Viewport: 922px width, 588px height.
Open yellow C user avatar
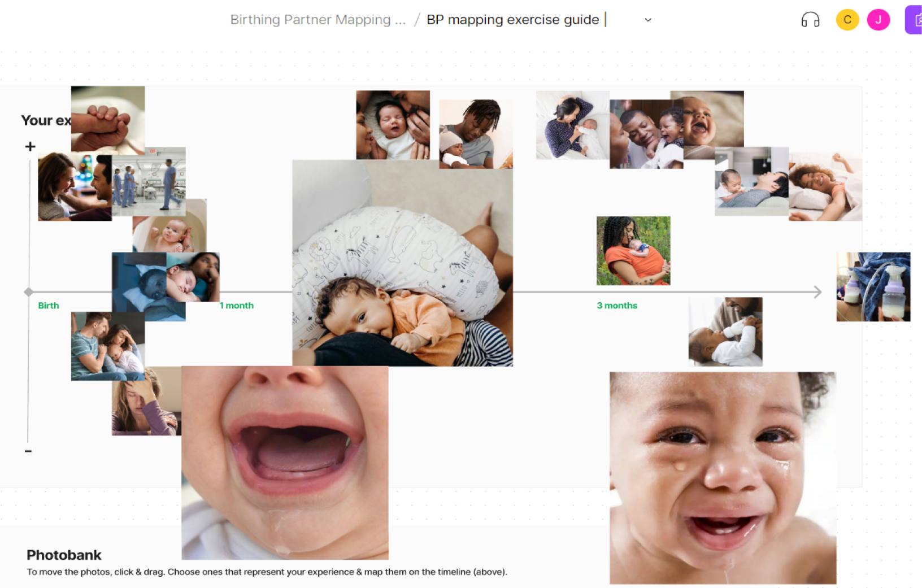point(847,20)
